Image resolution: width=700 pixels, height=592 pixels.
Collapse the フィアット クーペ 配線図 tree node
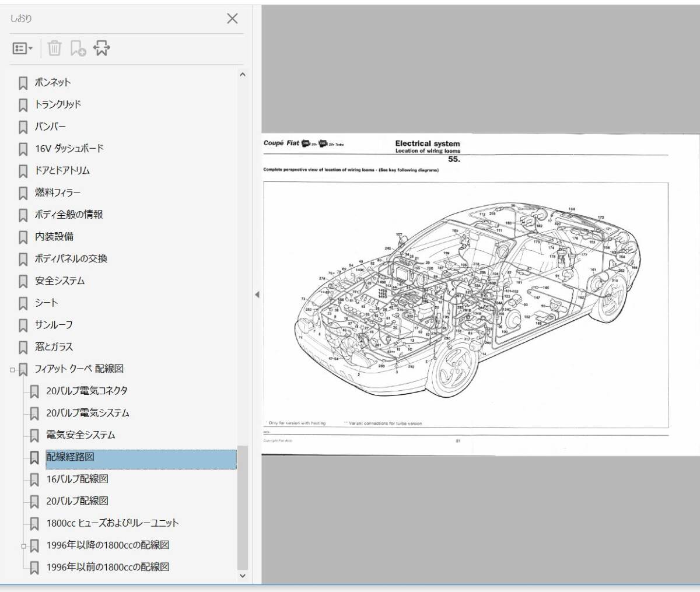(12, 369)
